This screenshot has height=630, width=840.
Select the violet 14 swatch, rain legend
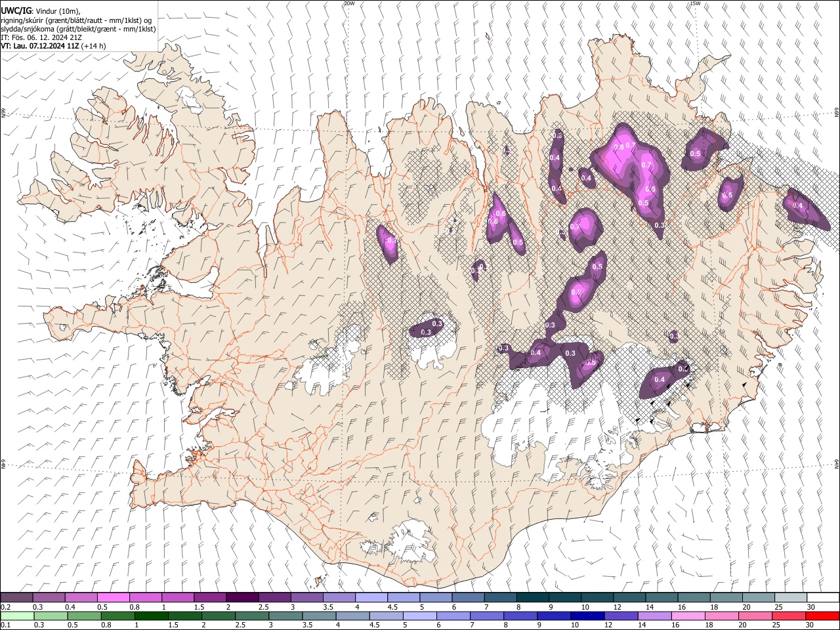tap(654, 616)
